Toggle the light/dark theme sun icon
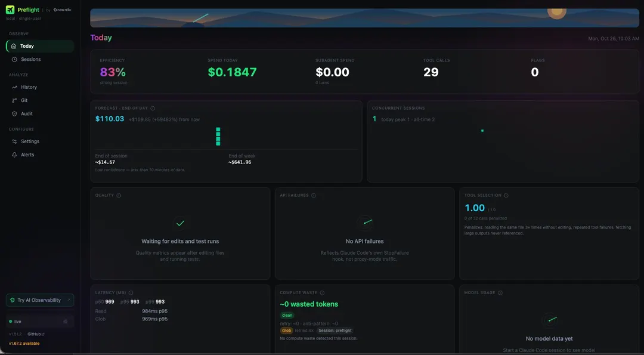The width and height of the screenshot is (644, 355). coord(65,322)
